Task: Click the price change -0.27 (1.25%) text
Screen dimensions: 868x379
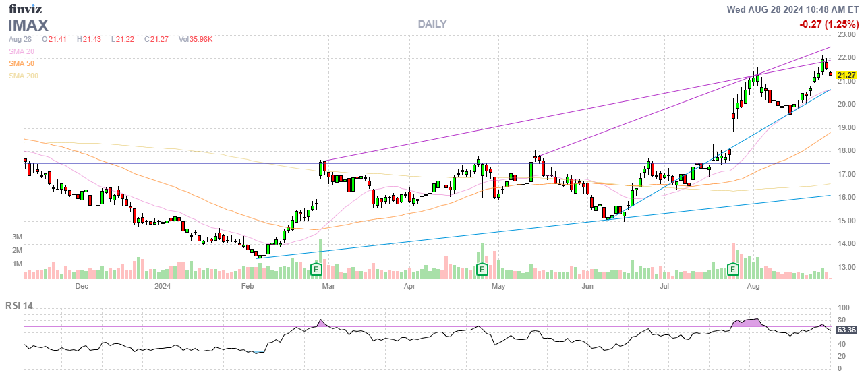Action: 828,24
